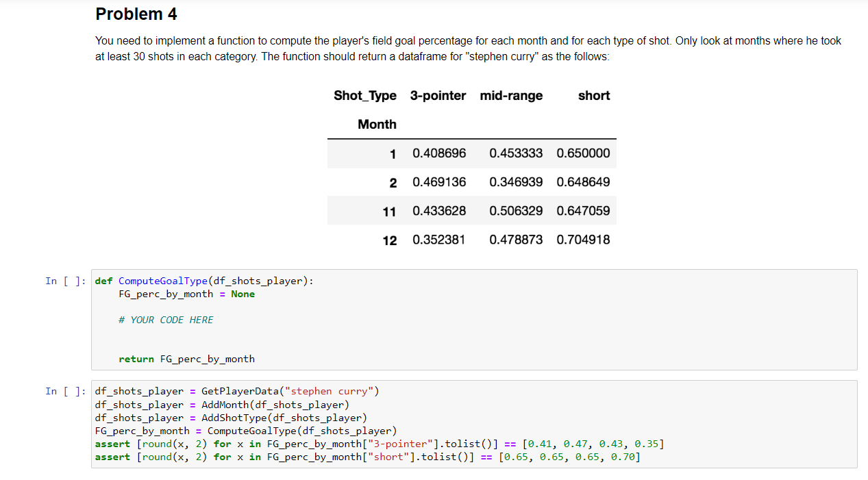Click the ComputeGoalType function code cell

pos(473,320)
